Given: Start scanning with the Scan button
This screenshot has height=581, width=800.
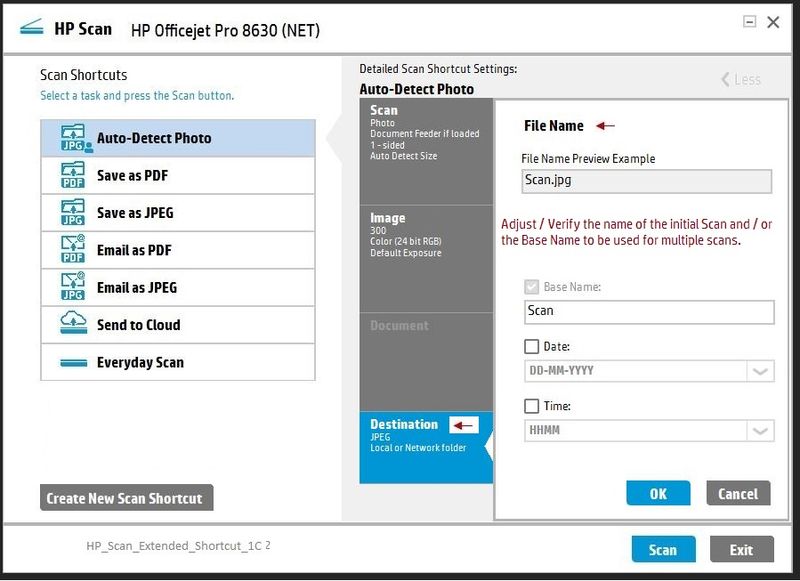Looking at the screenshot, I should [663, 549].
